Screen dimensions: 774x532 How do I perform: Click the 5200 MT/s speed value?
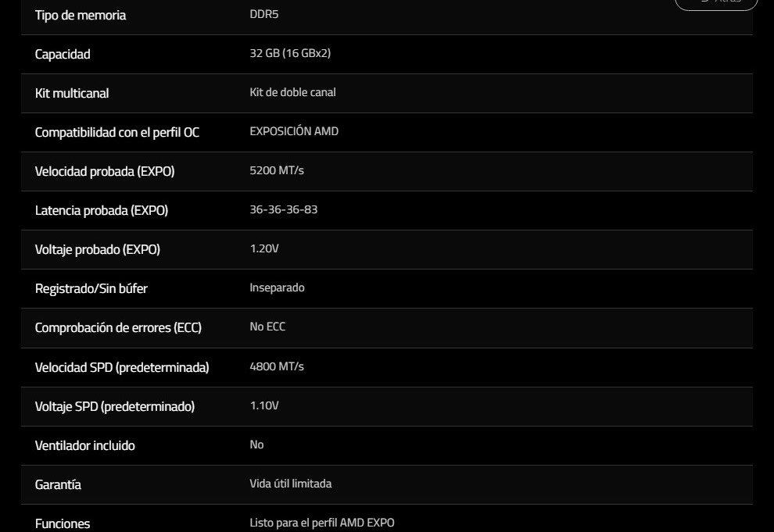277,170
